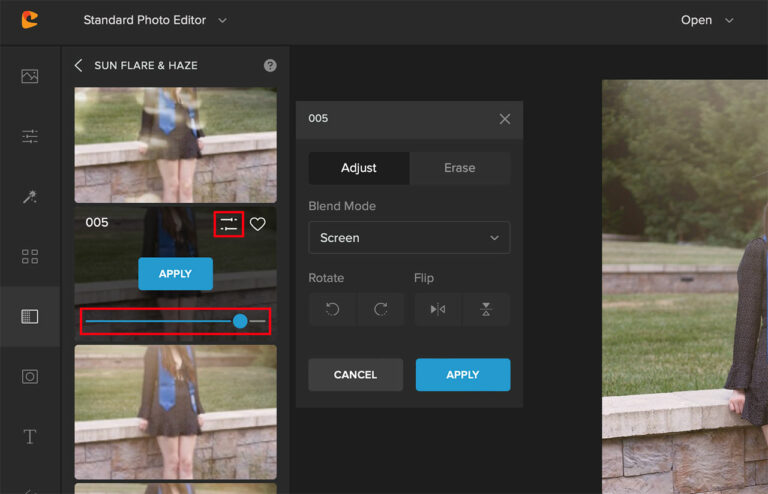Flip overlay horizontally
This screenshot has height=494, width=768.
(x=437, y=309)
